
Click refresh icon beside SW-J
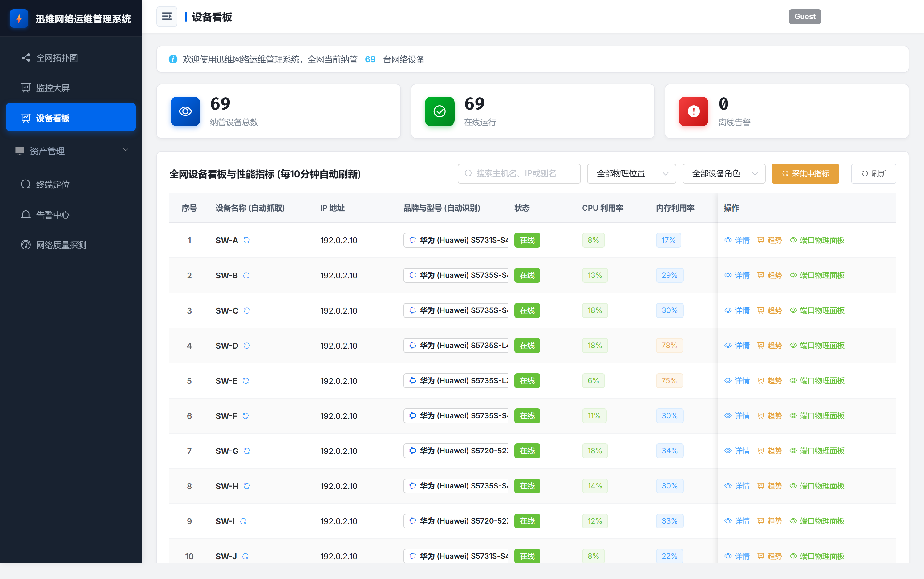[245, 556]
